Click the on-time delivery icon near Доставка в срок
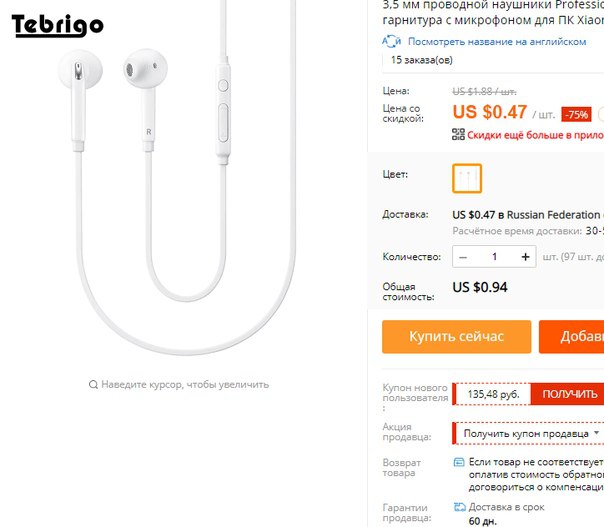The height and width of the screenshot is (527, 604). point(460,507)
